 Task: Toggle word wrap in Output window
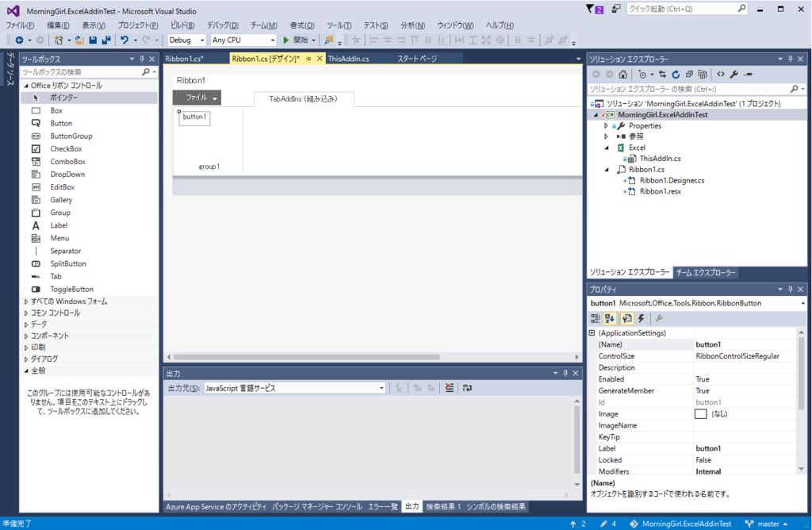[x=467, y=387]
